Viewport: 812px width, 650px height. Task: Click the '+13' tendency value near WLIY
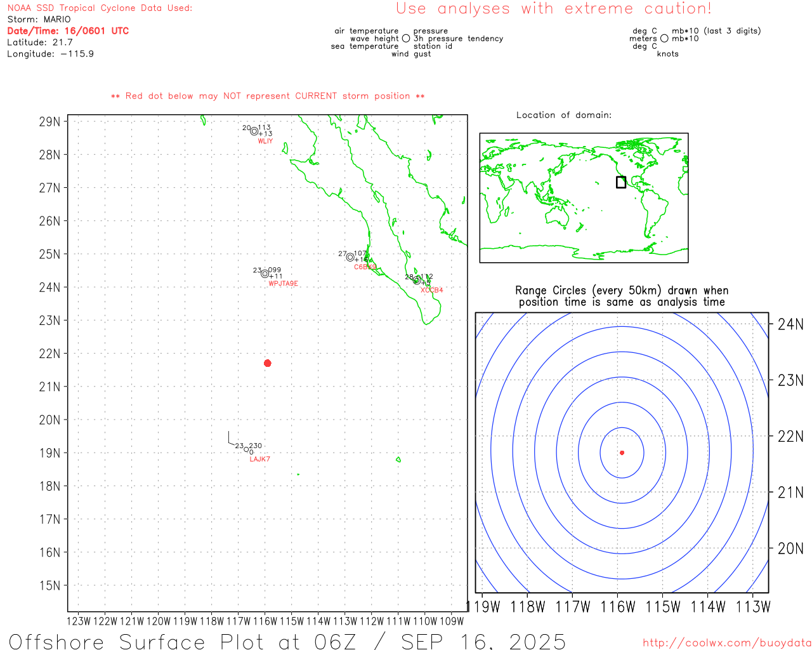pos(265,134)
